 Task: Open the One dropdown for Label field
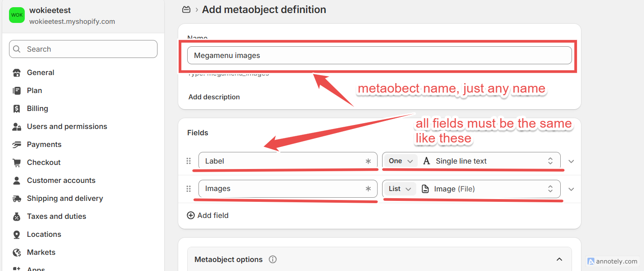coord(401,161)
